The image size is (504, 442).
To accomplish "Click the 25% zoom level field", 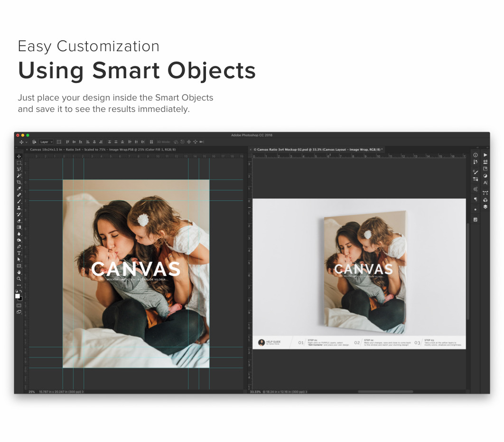I will (x=32, y=392).
